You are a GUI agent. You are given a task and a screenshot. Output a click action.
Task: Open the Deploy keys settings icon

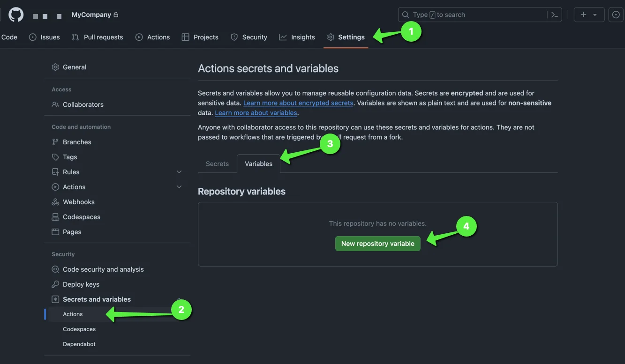click(55, 284)
